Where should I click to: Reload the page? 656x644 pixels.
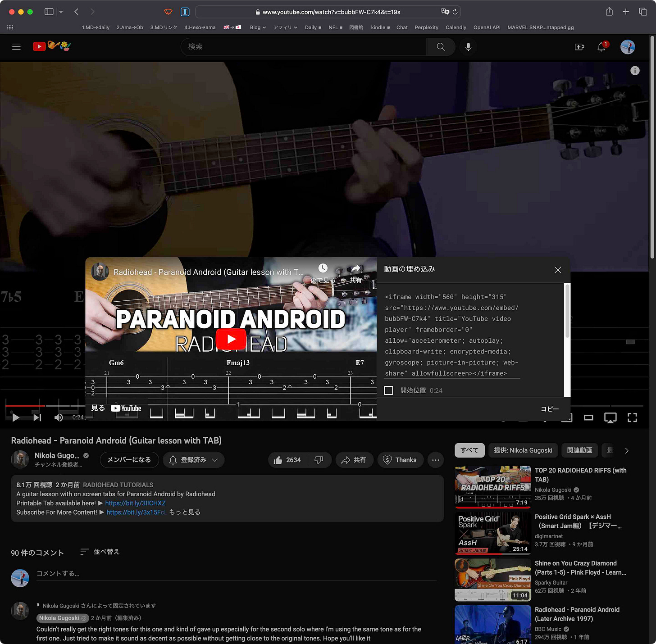pyautogui.click(x=455, y=12)
